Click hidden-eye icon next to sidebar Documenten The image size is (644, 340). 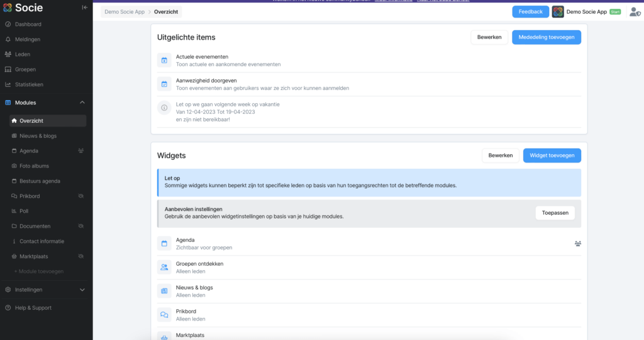click(81, 226)
